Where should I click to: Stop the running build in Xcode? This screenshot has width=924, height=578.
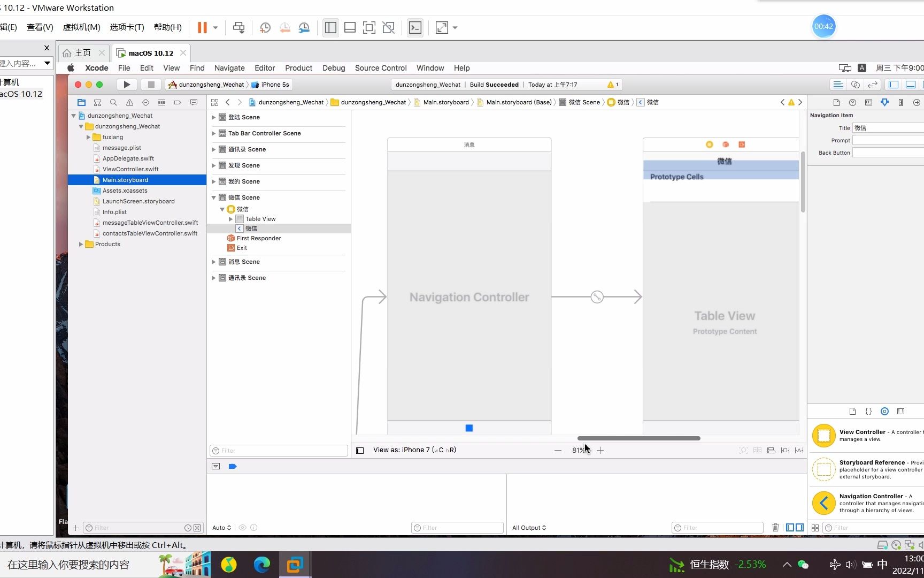pyautogui.click(x=151, y=85)
